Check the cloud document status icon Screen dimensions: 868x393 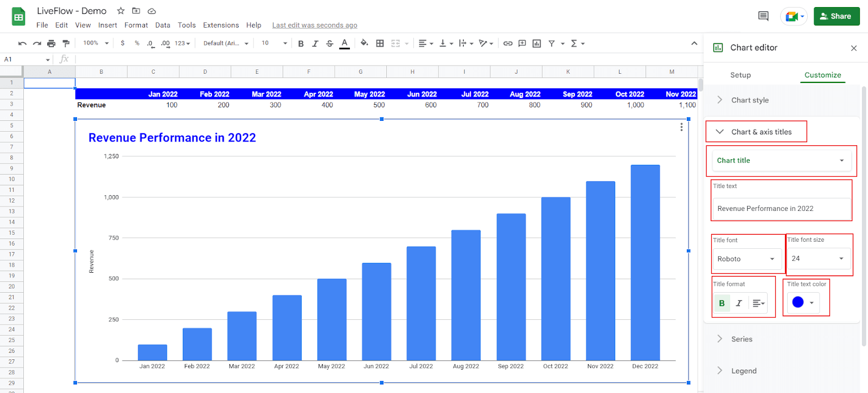pyautogui.click(x=152, y=11)
